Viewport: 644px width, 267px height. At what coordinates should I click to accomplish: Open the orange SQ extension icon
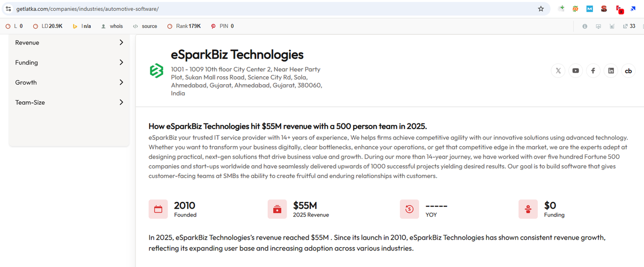[575, 9]
